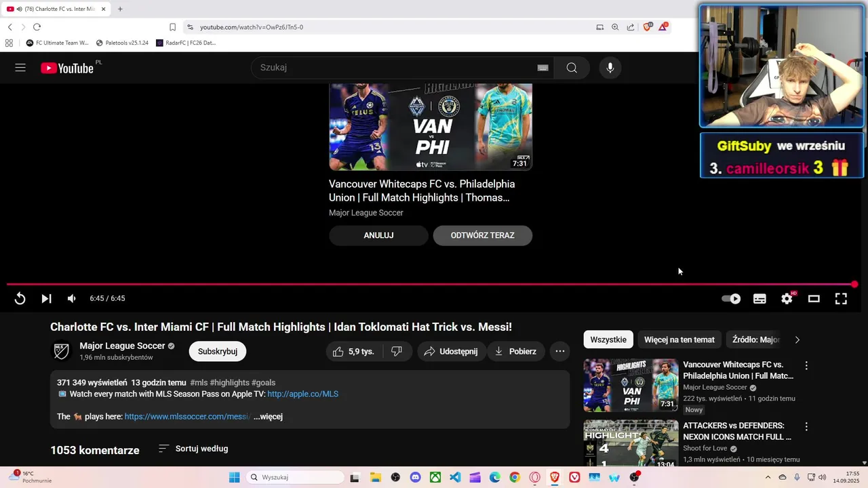Image resolution: width=868 pixels, height=488 pixels.
Task: Like the video with thumbs-up 5,9 tys.
Action: pos(353,351)
